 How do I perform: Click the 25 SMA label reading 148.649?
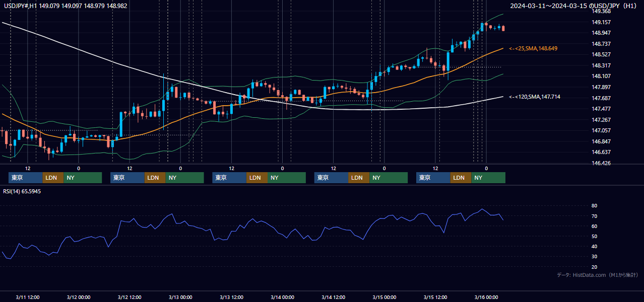(533, 48)
